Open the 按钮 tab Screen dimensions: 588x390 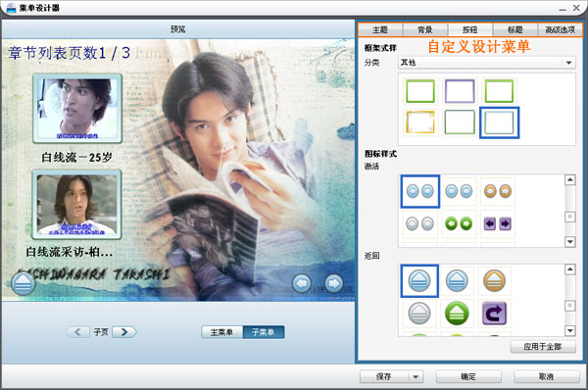470,29
